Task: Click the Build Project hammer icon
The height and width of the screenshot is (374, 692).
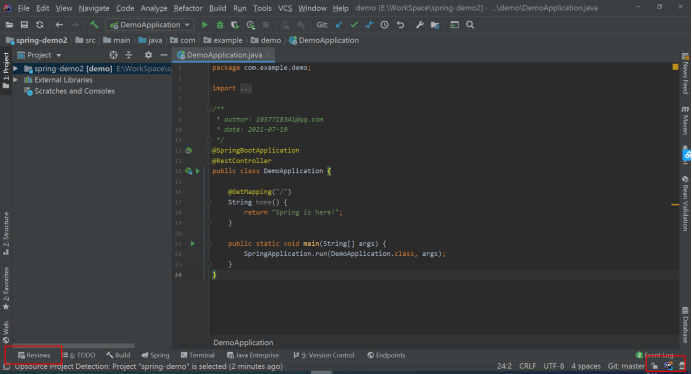Action: click(x=94, y=25)
